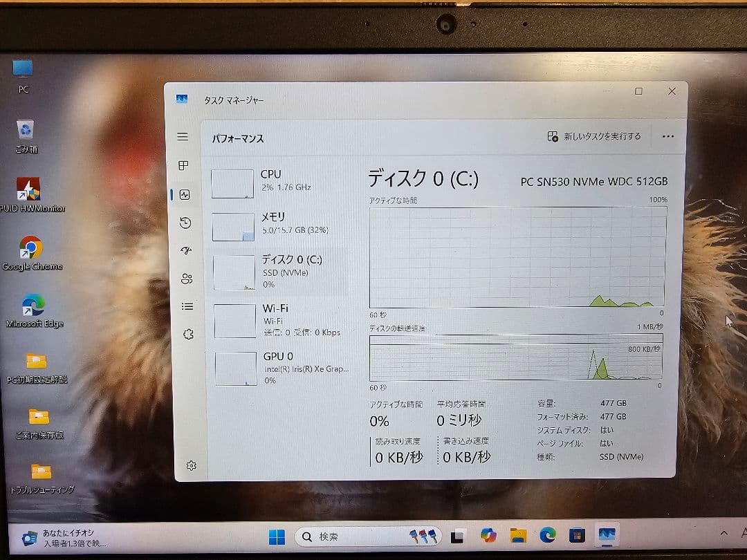Launch Copilot from the taskbar
The width and height of the screenshot is (747, 560).
click(x=488, y=534)
